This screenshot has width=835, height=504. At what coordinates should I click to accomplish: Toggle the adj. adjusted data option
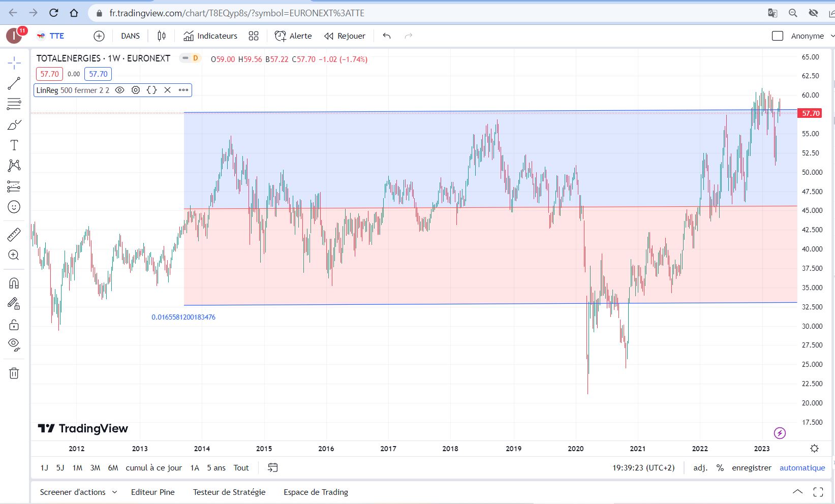click(x=700, y=468)
